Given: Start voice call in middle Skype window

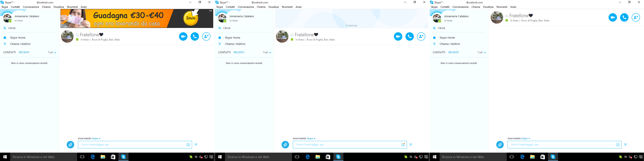Looking at the screenshot, I should click(409, 36).
